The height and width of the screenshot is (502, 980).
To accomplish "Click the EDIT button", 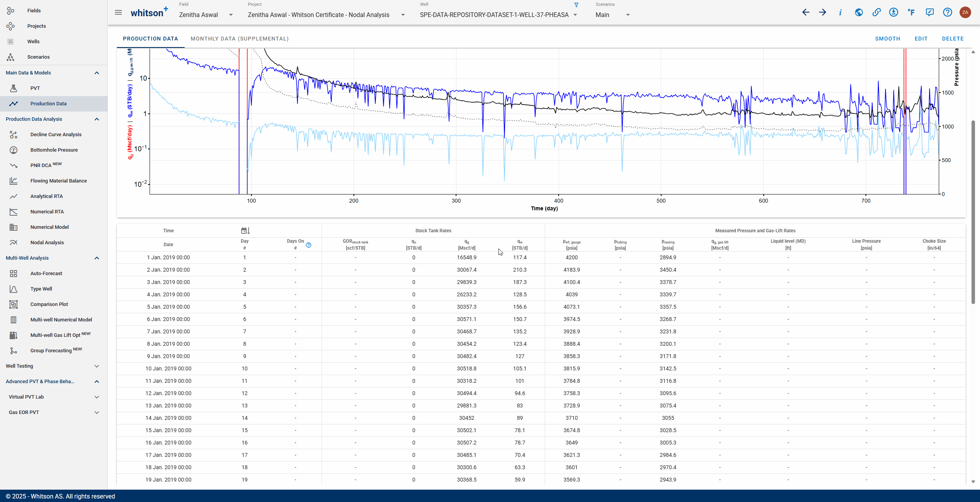I will pos(921,39).
